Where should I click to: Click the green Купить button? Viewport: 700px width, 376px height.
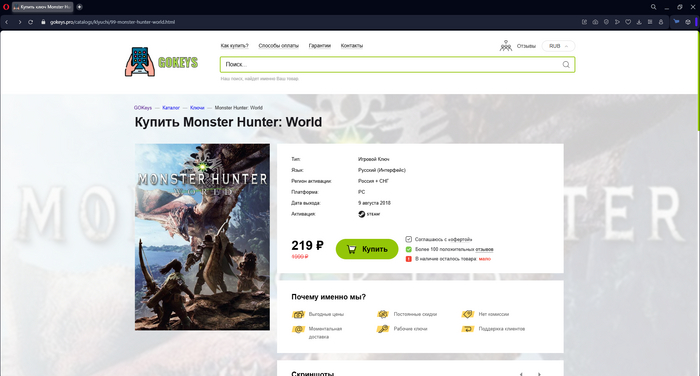pos(367,249)
